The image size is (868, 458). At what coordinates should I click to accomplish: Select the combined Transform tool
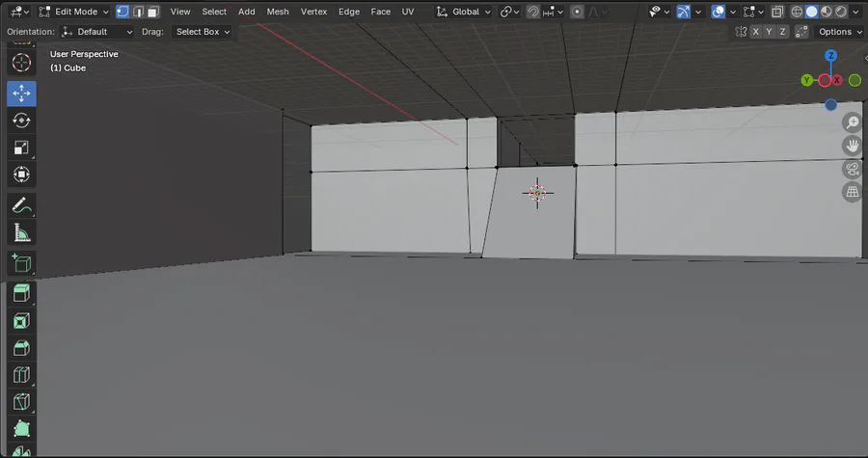(21, 175)
